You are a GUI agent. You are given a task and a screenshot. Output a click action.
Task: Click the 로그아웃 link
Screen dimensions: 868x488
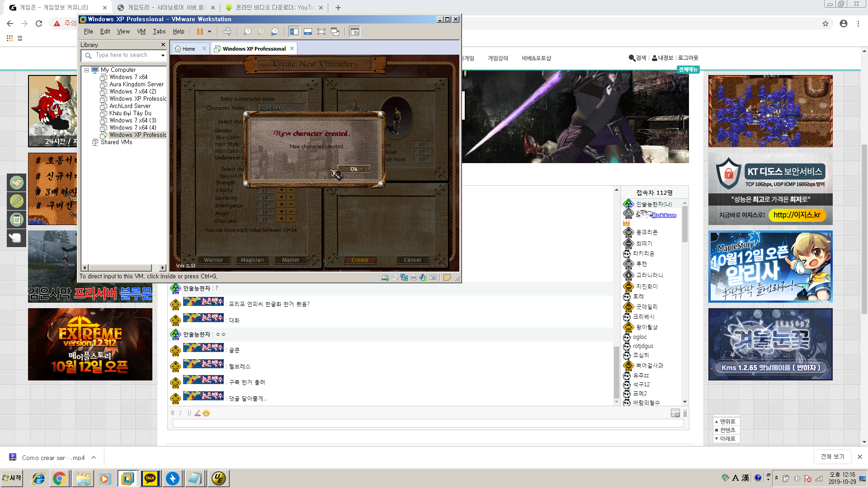(x=688, y=58)
